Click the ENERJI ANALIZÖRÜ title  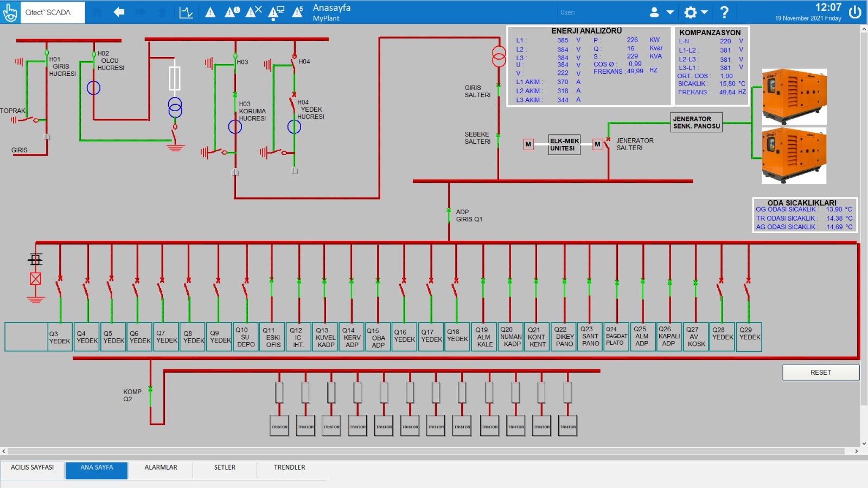[586, 31]
